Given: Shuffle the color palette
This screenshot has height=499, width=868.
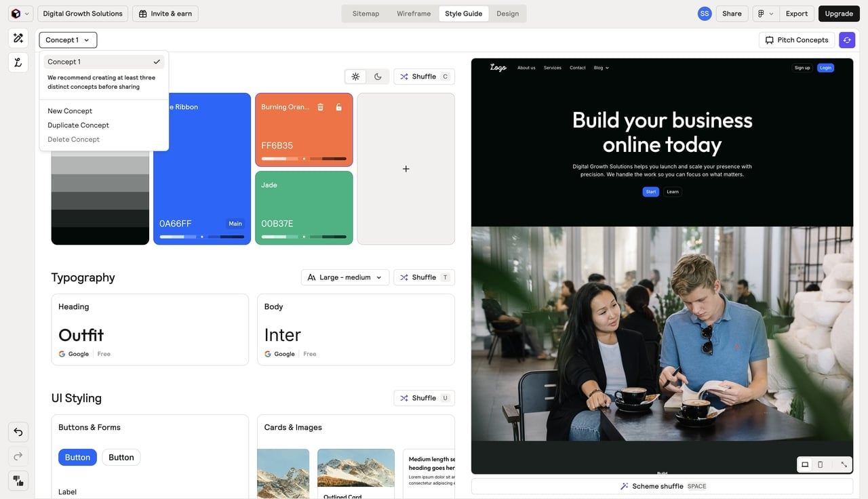Looking at the screenshot, I should click(424, 77).
